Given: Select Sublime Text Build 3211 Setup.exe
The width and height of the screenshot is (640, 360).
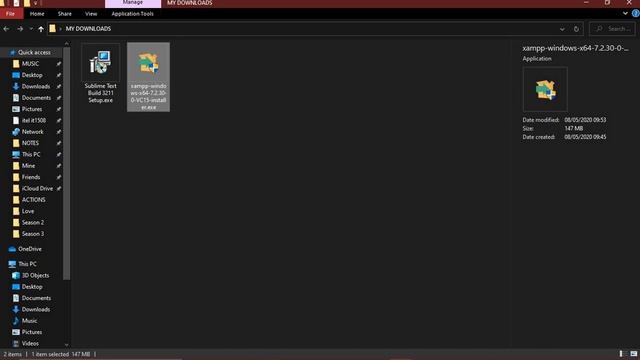Looking at the screenshot, I should 100,74.
